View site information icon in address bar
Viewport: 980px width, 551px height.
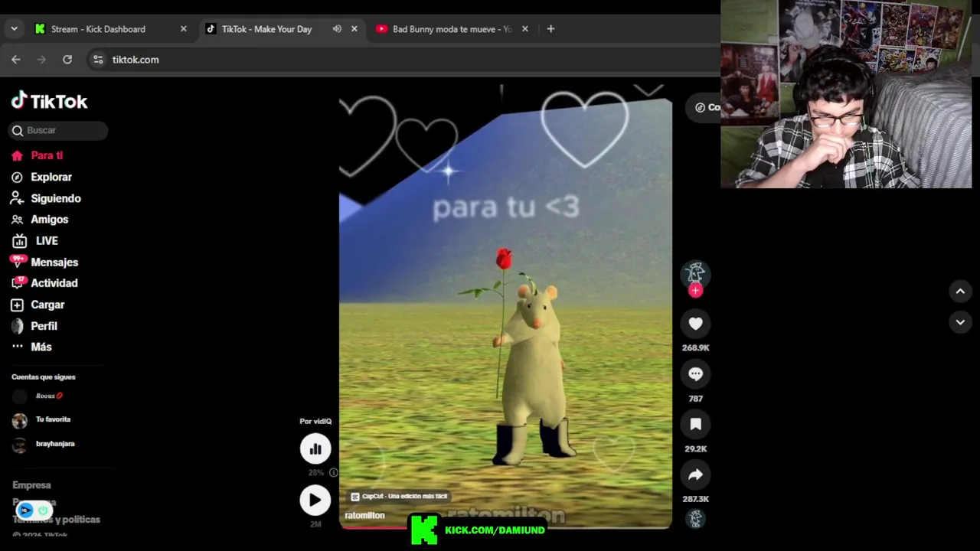pyautogui.click(x=98, y=60)
